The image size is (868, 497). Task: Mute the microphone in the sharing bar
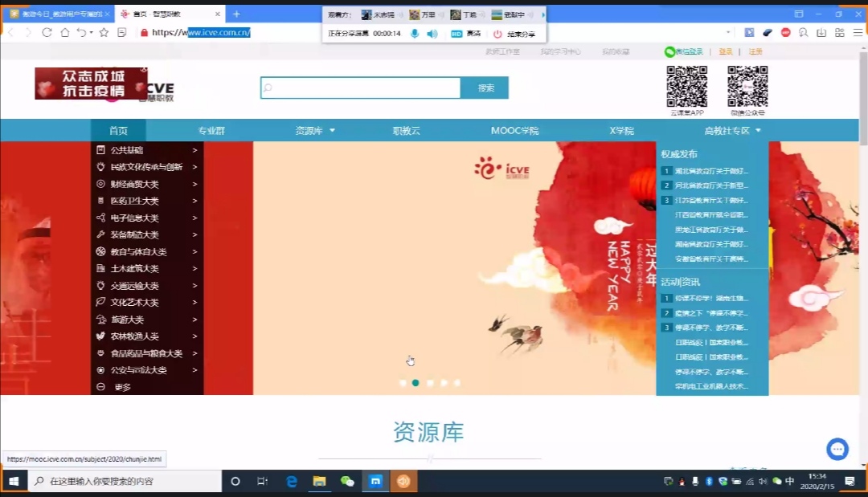pos(414,34)
